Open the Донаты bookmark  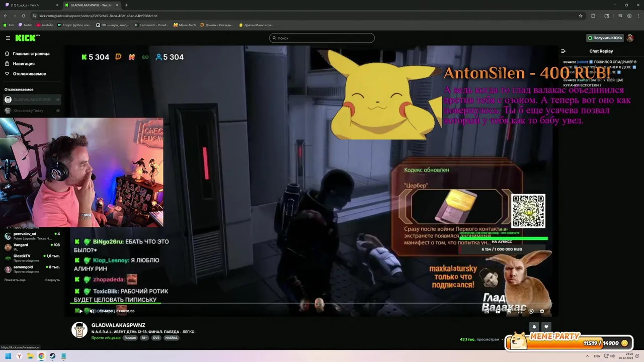(x=217, y=25)
